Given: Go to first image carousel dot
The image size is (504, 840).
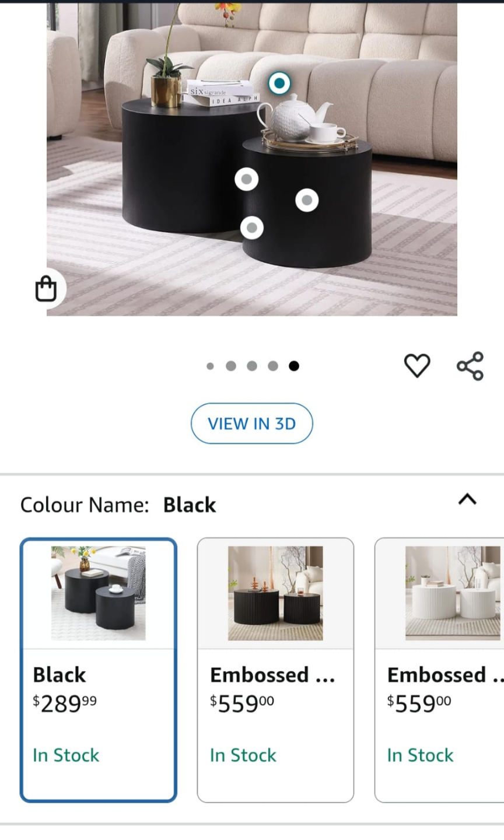Looking at the screenshot, I should pyautogui.click(x=210, y=366).
